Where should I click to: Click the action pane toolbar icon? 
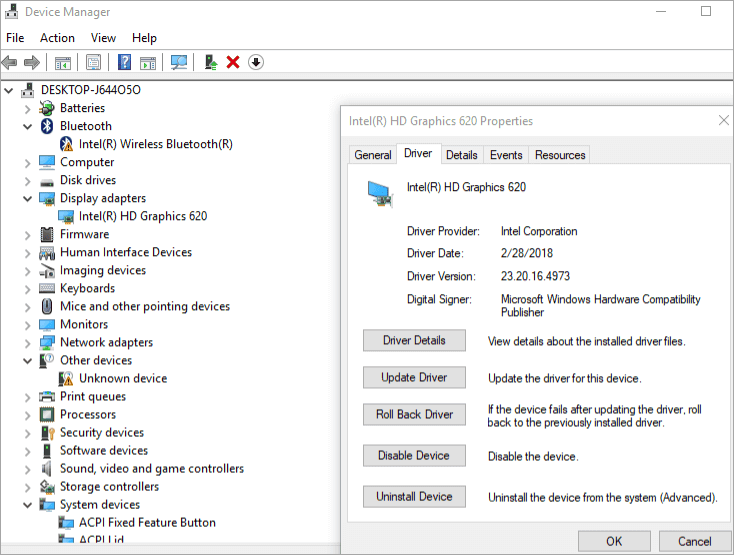[148, 62]
